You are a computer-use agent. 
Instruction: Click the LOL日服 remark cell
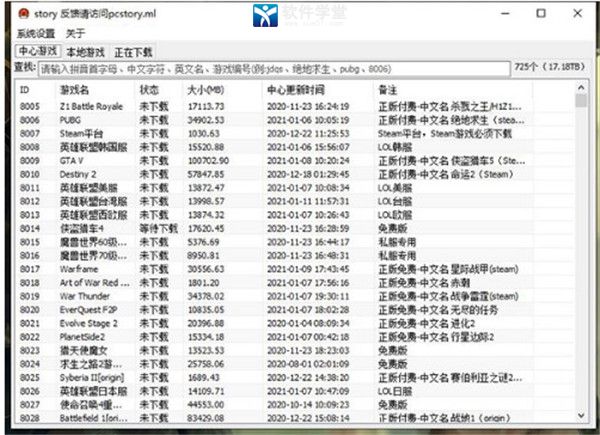(395, 391)
